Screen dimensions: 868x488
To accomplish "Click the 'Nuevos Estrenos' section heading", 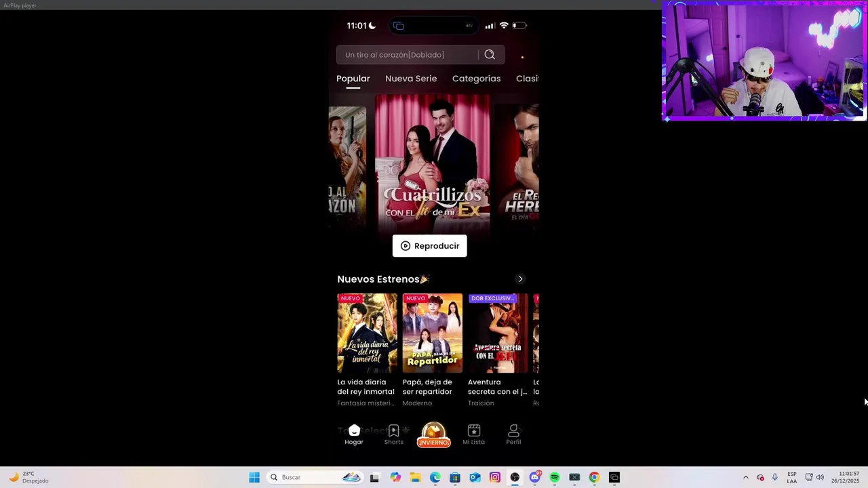I will tap(383, 279).
